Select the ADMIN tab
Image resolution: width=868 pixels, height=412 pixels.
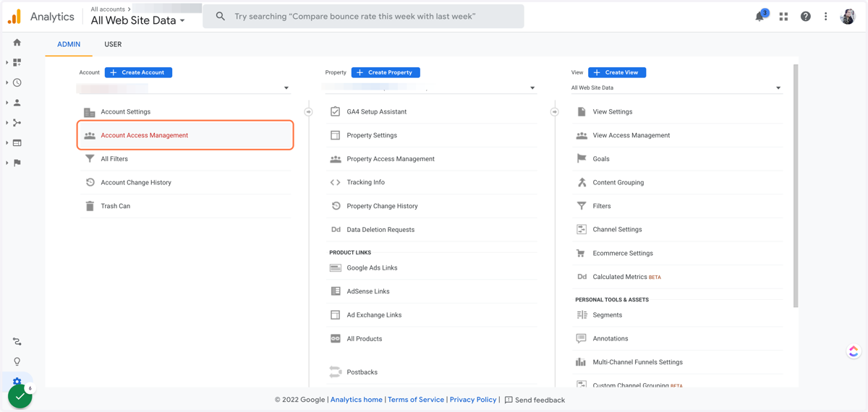(x=69, y=44)
